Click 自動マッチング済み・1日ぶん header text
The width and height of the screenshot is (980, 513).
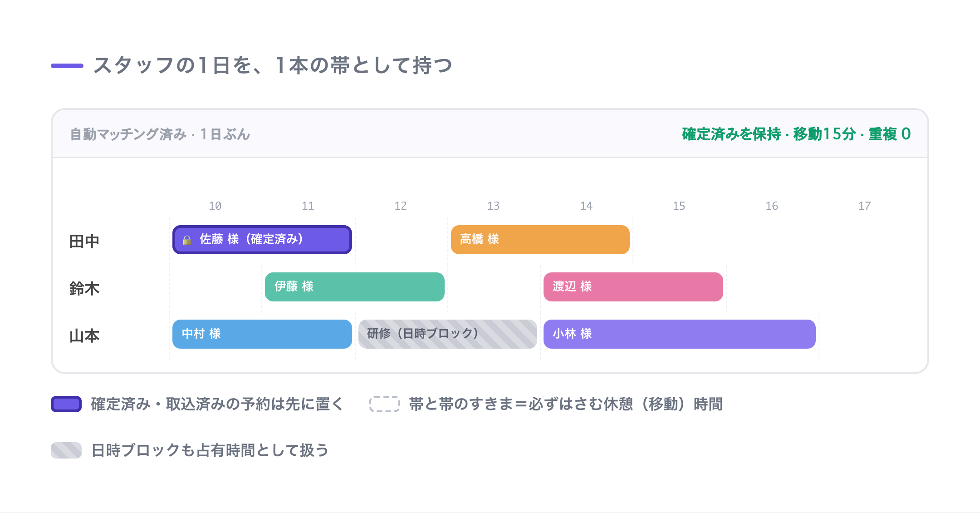pos(160,134)
